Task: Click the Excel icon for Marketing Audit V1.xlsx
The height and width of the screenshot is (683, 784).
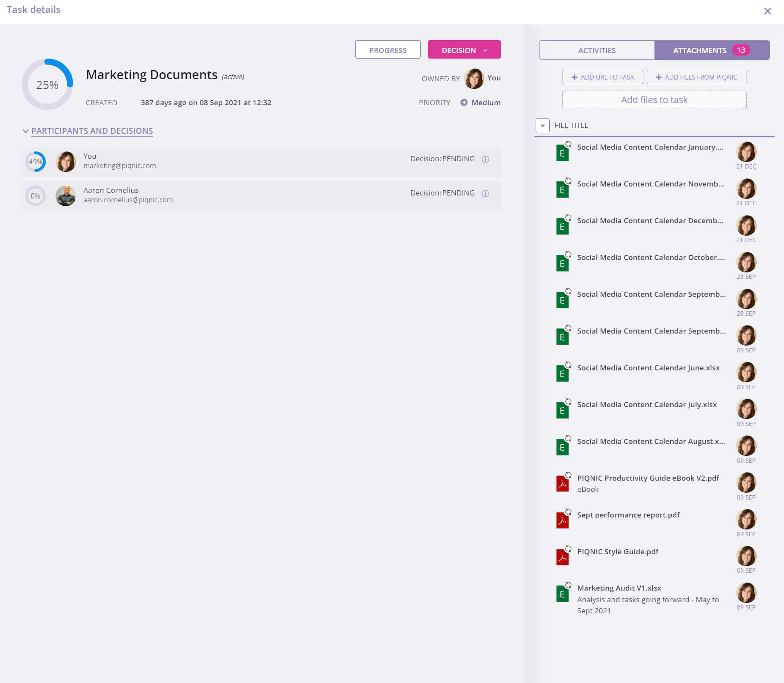Action: (x=562, y=594)
